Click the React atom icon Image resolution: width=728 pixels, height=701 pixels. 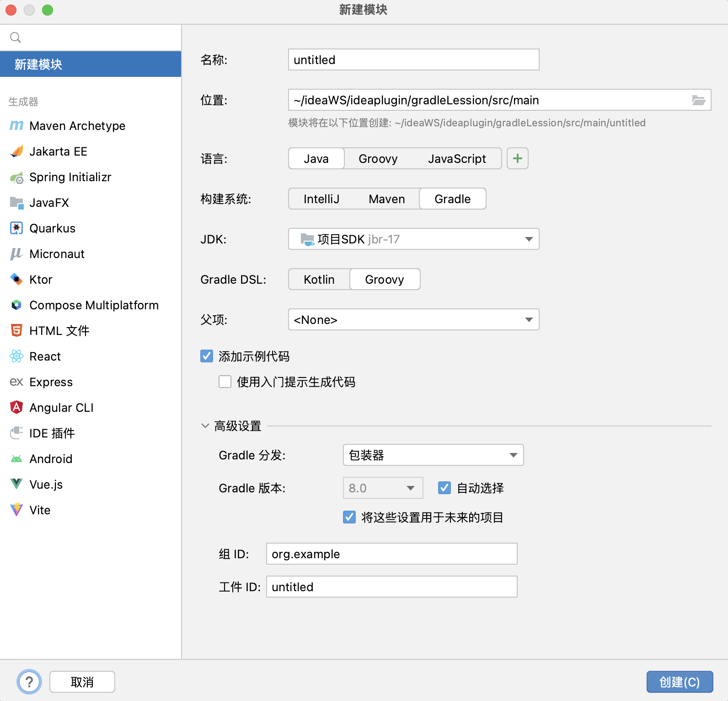pyautogui.click(x=16, y=356)
